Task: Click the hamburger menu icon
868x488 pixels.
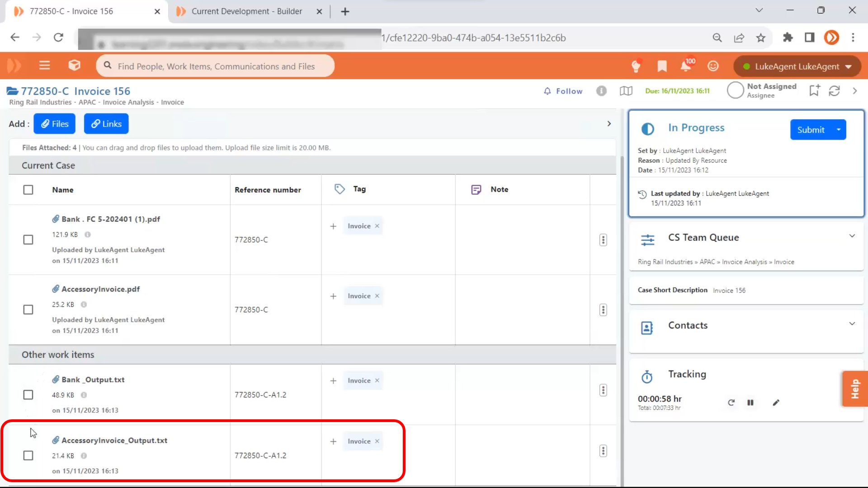Action: pyautogui.click(x=44, y=66)
